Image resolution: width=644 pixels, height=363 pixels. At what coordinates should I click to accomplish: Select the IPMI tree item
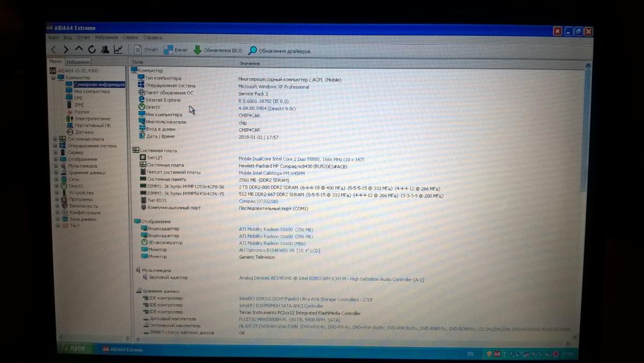(x=79, y=105)
